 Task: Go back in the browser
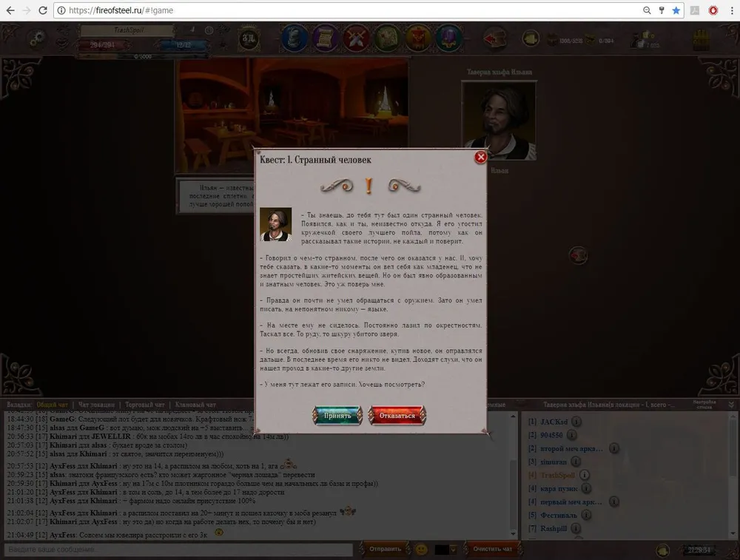coord(10,10)
